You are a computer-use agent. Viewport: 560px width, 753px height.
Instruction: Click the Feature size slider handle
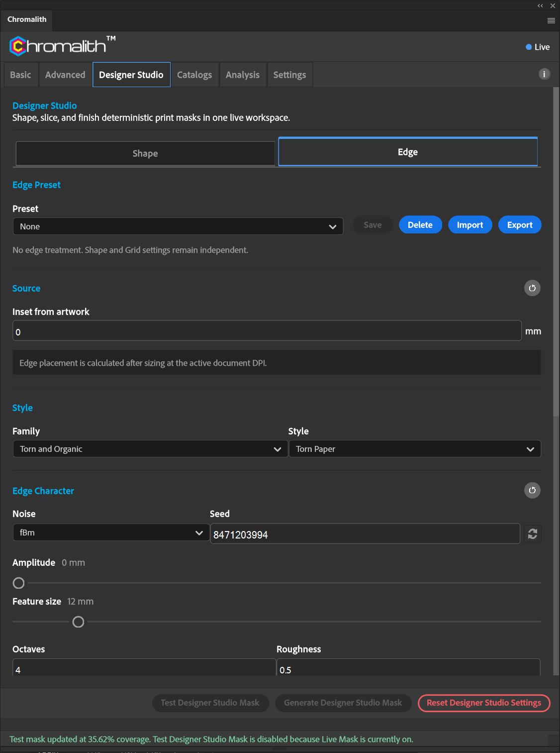(x=78, y=622)
